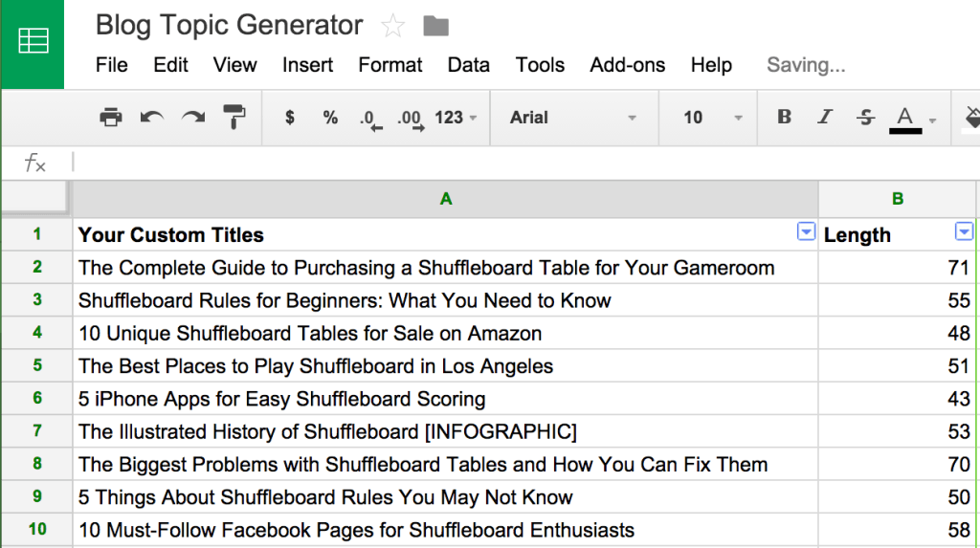
Task: Click the length value 55 cell
Action: click(897, 300)
